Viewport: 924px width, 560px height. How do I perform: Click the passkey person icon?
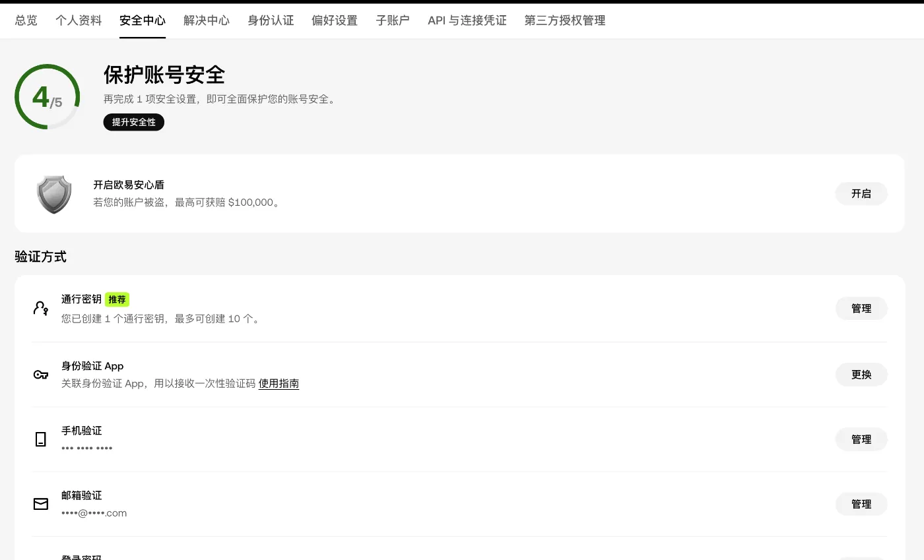(41, 309)
